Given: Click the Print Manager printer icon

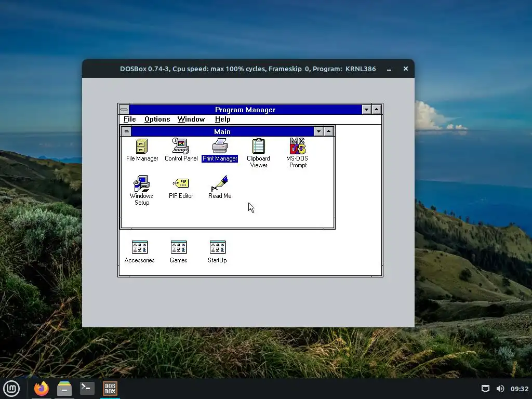Looking at the screenshot, I should (220, 146).
